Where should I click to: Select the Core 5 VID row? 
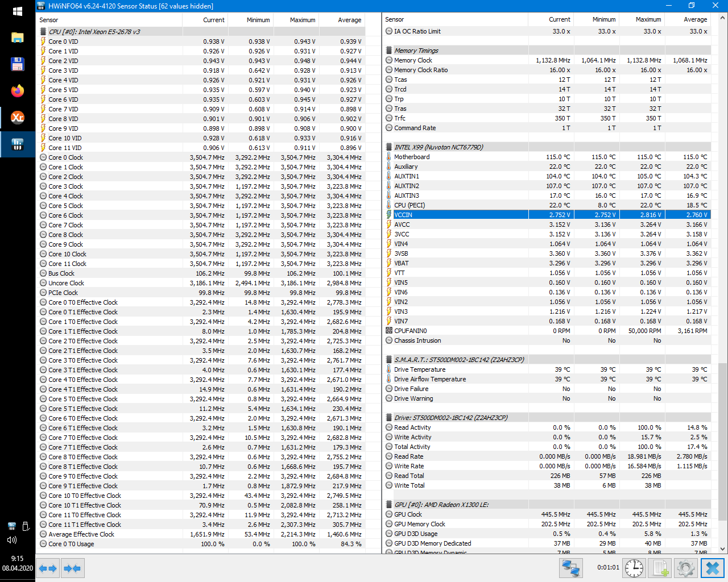(x=201, y=90)
